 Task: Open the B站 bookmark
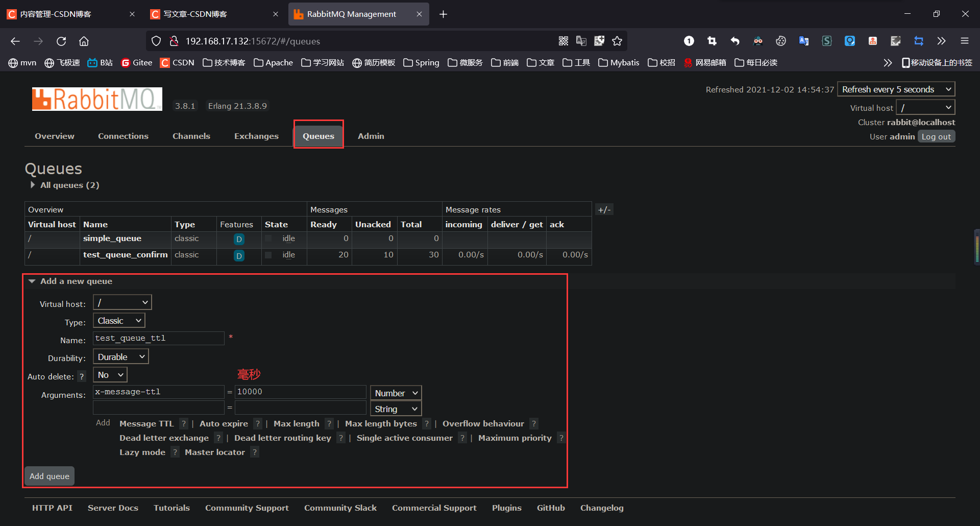100,63
